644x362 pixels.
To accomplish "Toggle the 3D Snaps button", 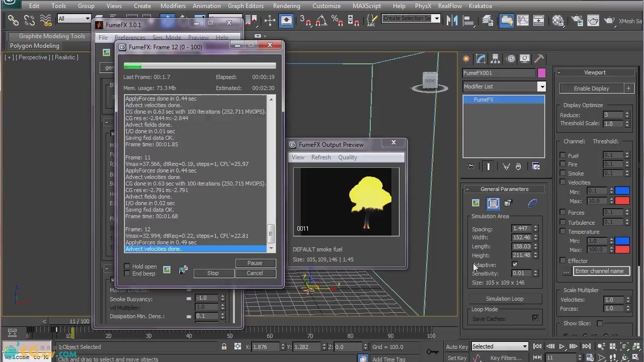I will click(x=305, y=20).
